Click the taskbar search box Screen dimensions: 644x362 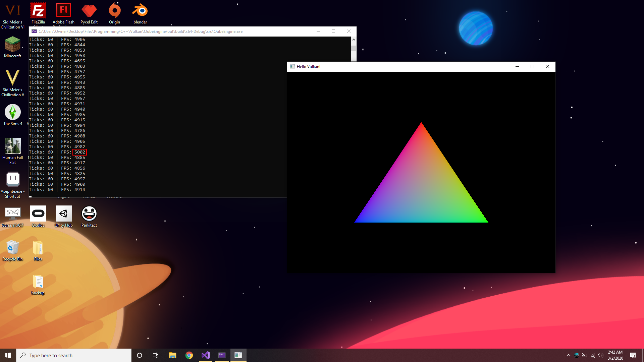point(74,355)
